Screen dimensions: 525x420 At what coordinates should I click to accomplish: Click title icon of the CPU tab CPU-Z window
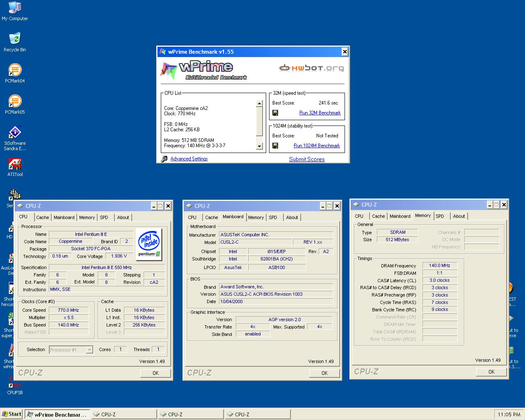[20, 206]
